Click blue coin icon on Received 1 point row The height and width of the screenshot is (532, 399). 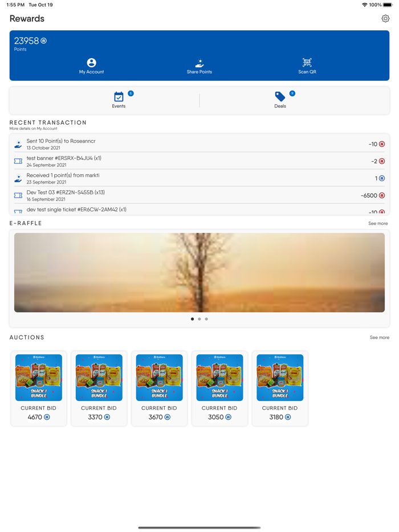point(382,178)
